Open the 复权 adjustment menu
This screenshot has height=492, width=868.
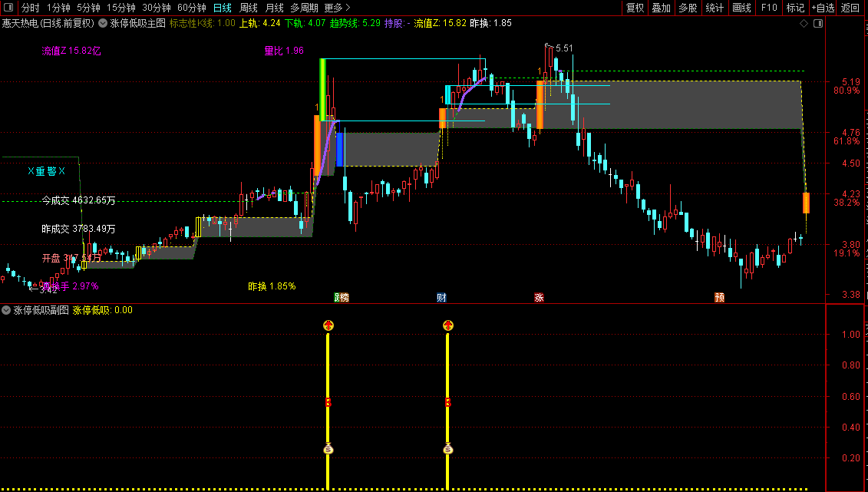pos(635,8)
